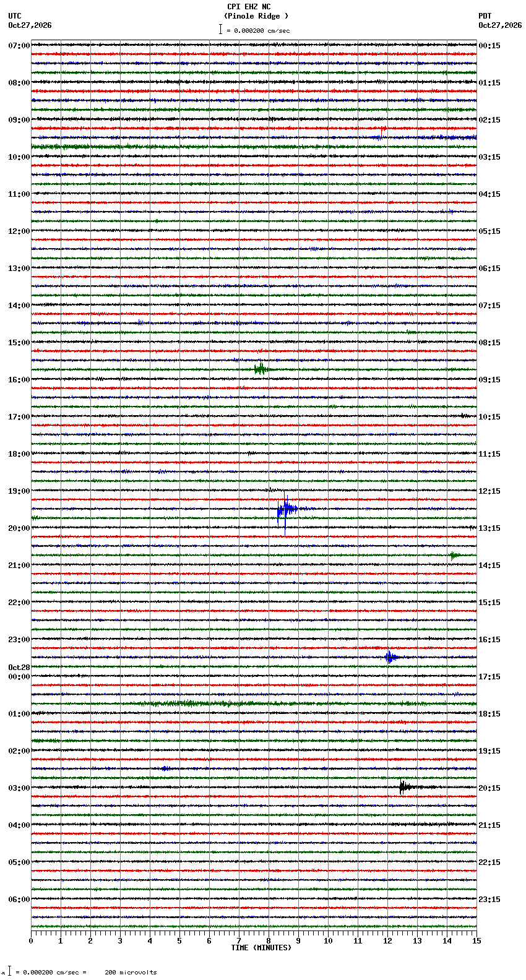Click the 15:00 UTC row label

19,343
